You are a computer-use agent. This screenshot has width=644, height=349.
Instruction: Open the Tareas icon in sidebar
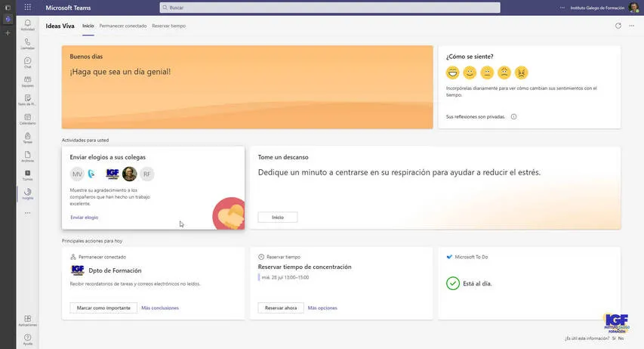pyautogui.click(x=27, y=137)
